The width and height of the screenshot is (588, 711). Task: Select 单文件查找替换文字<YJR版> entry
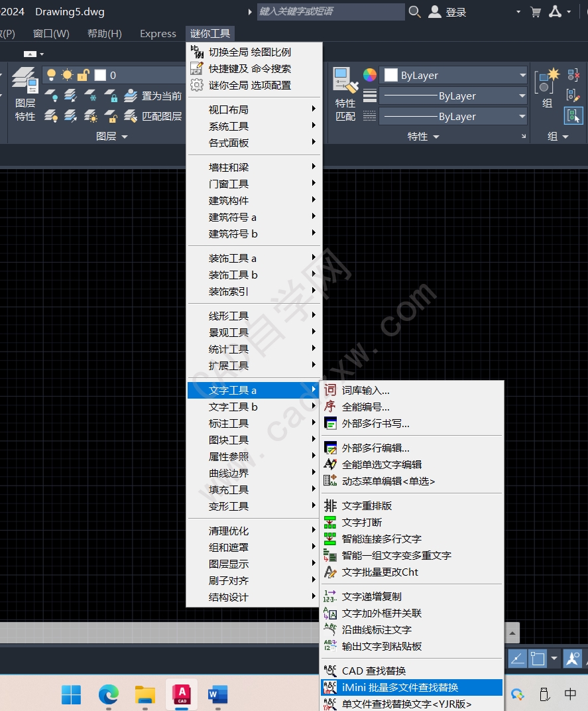tap(412, 704)
